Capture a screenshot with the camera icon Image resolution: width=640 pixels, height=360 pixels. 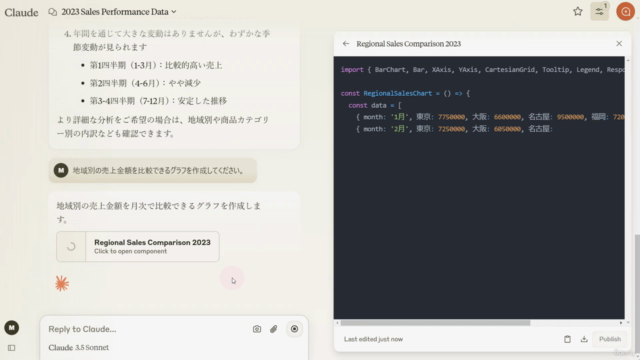[x=257, y=329]
